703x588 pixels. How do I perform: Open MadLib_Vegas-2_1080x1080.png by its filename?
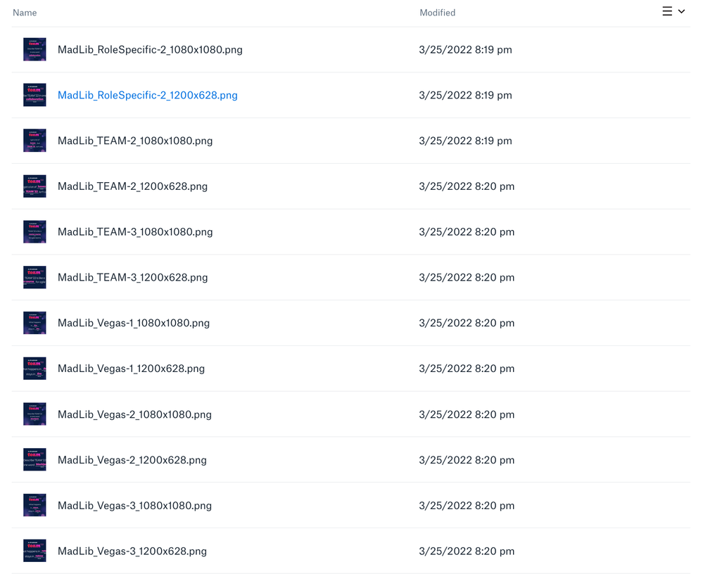point(135,414)
